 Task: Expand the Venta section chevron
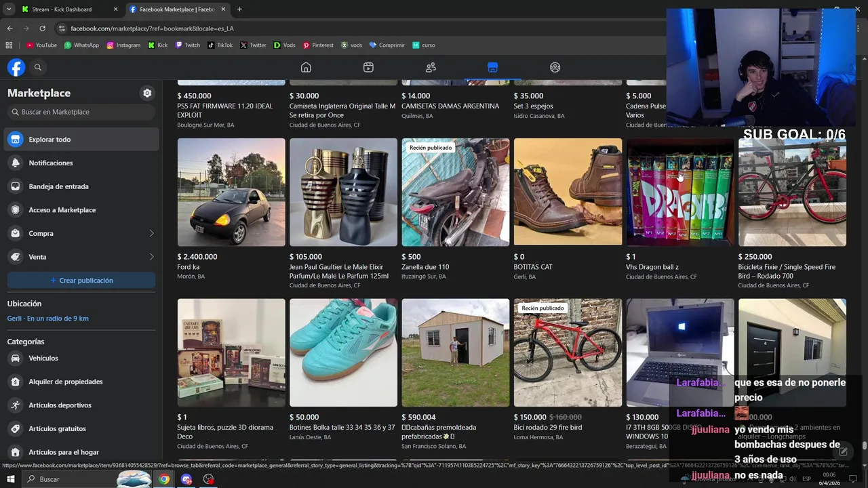pos(151,257)
